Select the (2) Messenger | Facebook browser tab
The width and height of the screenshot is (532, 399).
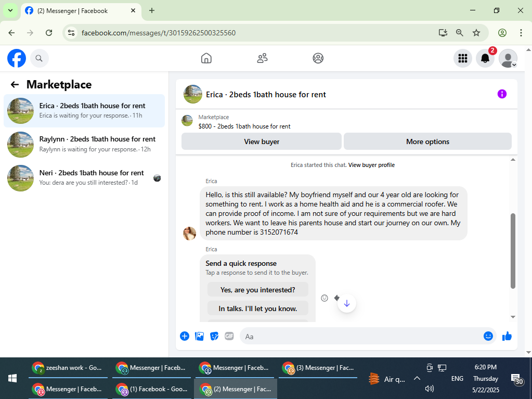[x=82, y=10]
